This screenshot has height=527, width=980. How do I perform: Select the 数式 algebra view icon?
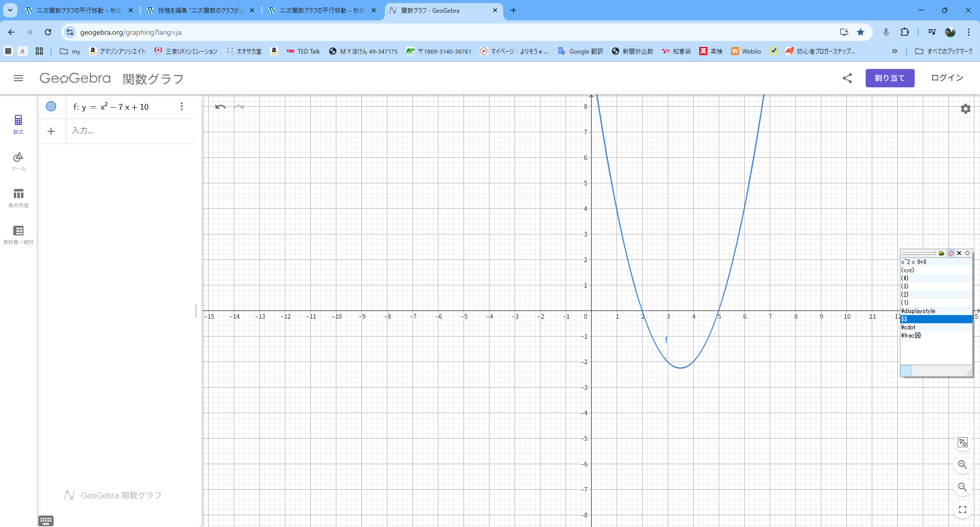[18, 124]
